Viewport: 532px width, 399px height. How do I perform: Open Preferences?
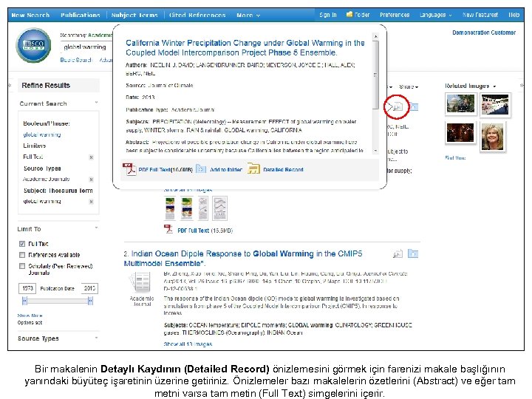(x=395, y=15)
